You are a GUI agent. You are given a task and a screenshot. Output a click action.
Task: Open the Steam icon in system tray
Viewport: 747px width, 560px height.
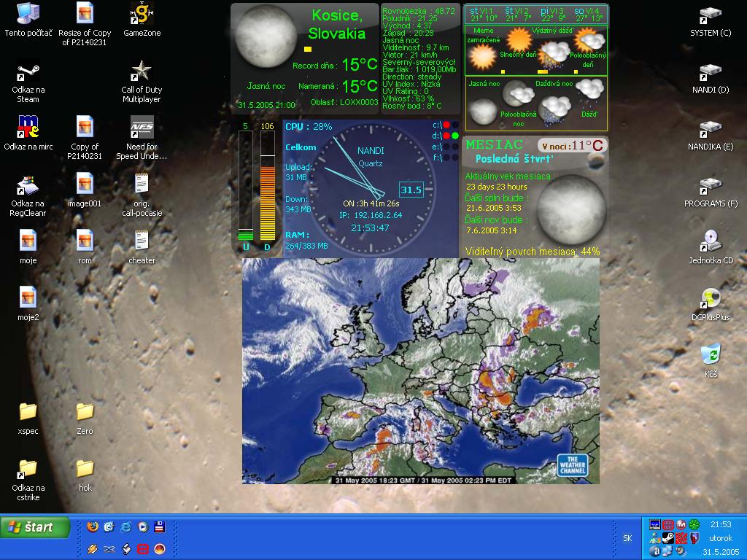[x=667, y=538]
